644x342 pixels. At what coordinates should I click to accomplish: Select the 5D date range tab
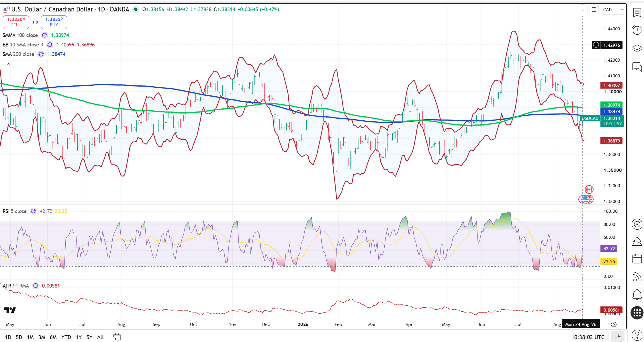tap(19, 337)
